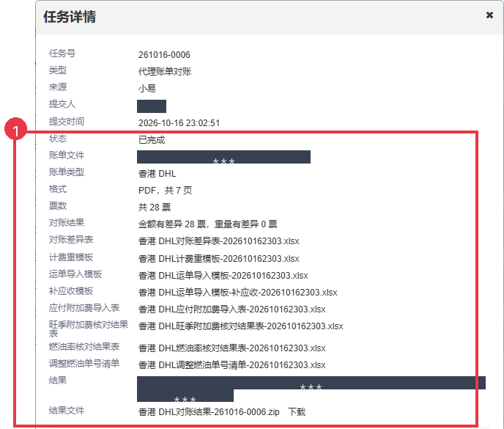Open 香港 DHL调整燃油单号清单-202610162303.xlsx

click(x=231, y=365)
